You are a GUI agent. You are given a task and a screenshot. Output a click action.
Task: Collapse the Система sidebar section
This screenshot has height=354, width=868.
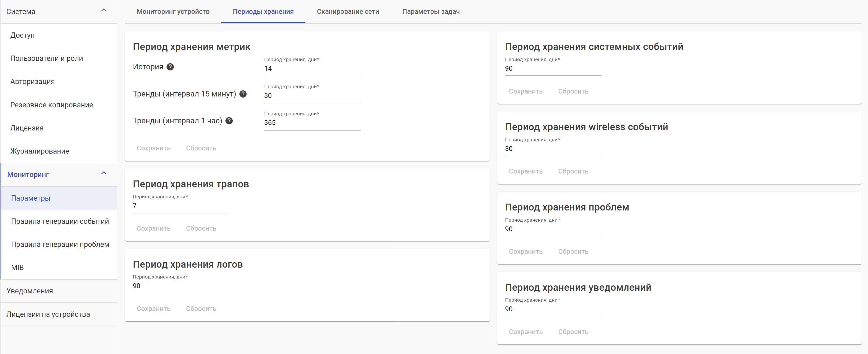[x=104, y=10]
